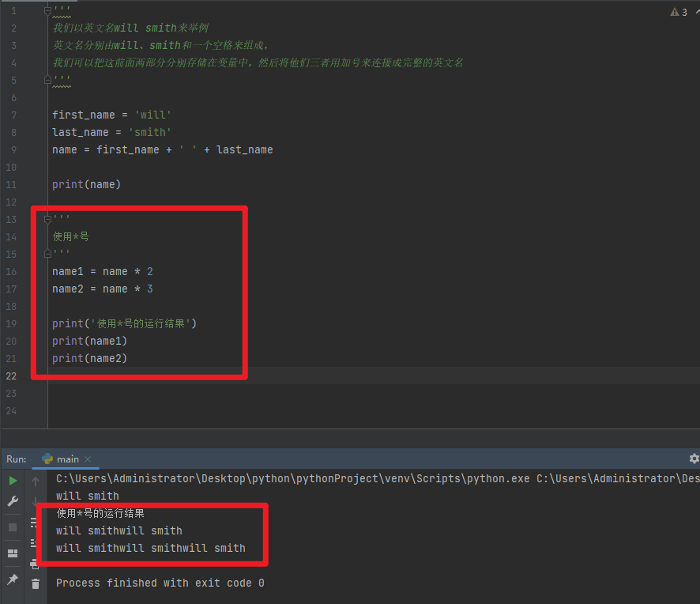Open run configuration wrench icon
This screenshot has width=700, height=604.
[13, 502]
